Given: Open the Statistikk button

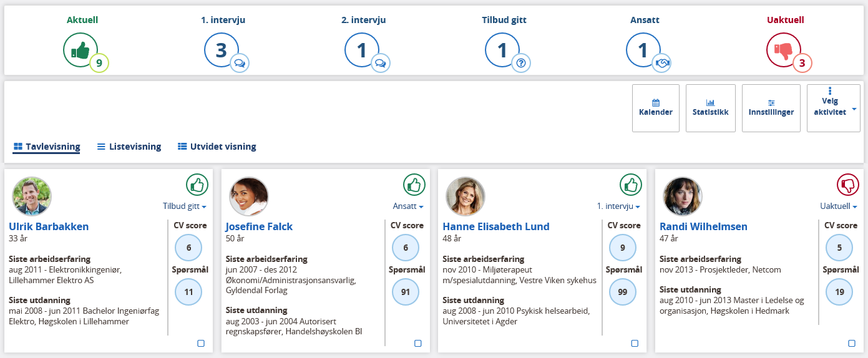Looking at the screenshot, I should coord(711,108).
